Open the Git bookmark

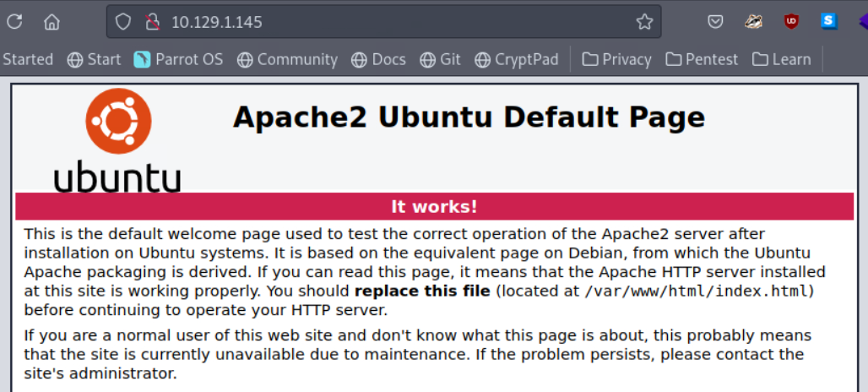click(440, 59)
